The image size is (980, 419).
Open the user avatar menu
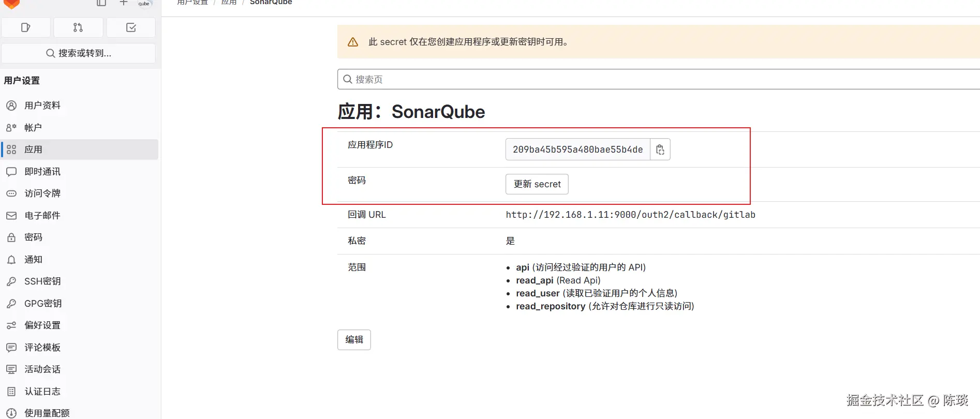coord(144,4)
